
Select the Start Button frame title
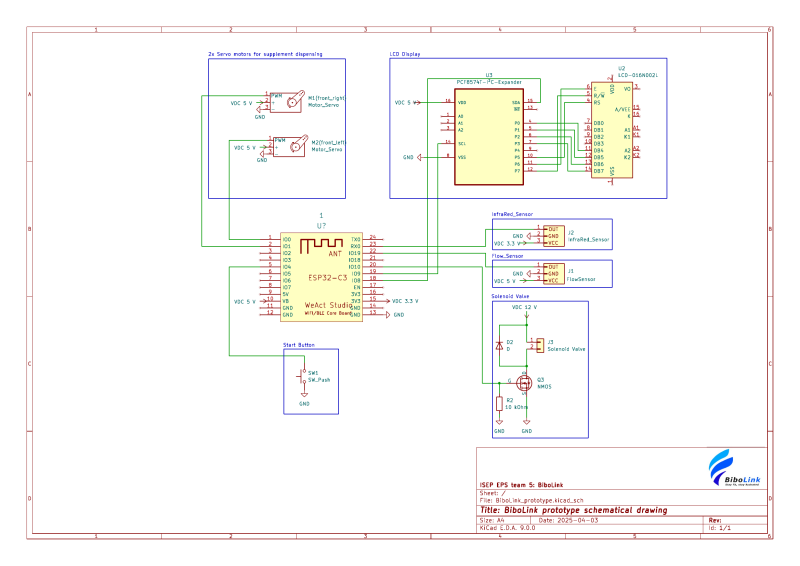point(298,345)
